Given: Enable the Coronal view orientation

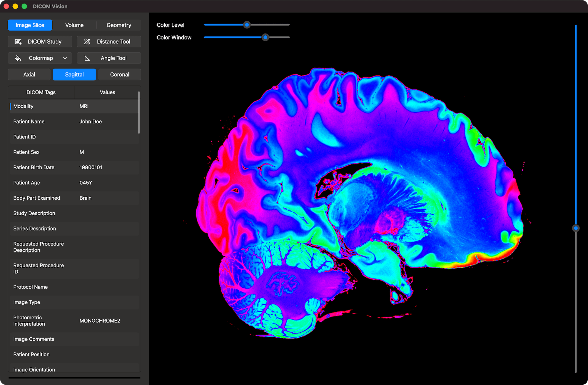Looking at the screenshot, I should (x=120, y=74).
